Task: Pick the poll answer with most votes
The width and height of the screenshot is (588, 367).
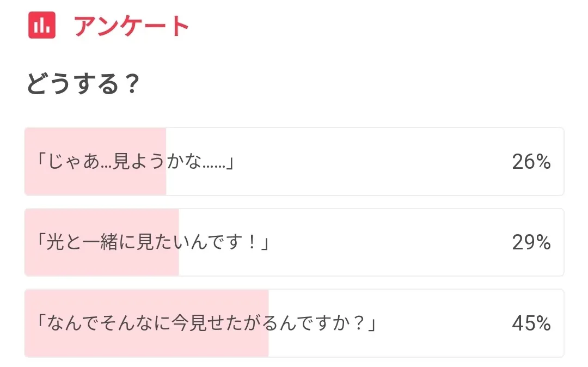Action: (x=207, y=323)
